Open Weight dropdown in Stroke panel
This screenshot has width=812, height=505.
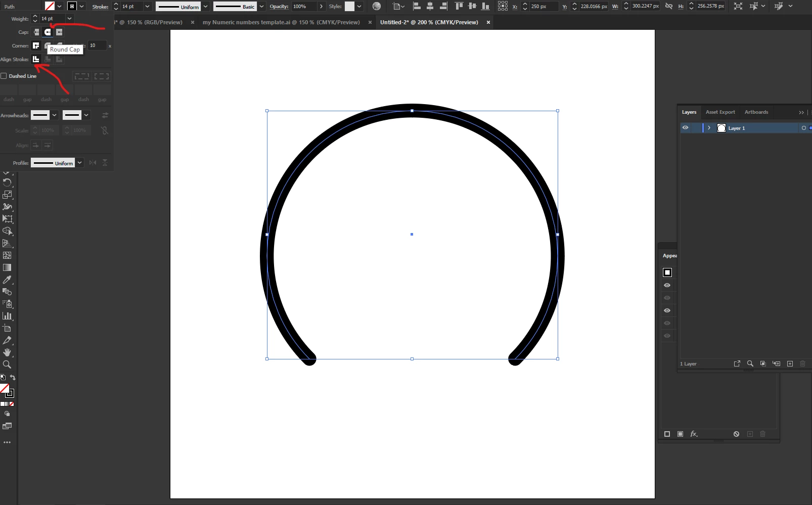click(69, 19)
